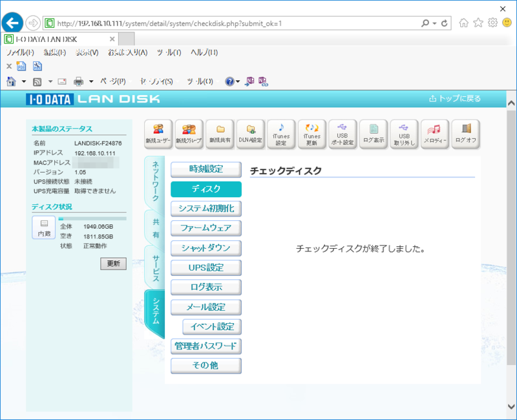Image resolution: width=517 pixels, height=420 pixels.
Task: Click the browser forward arrow
Action: [x=33, y=23]
